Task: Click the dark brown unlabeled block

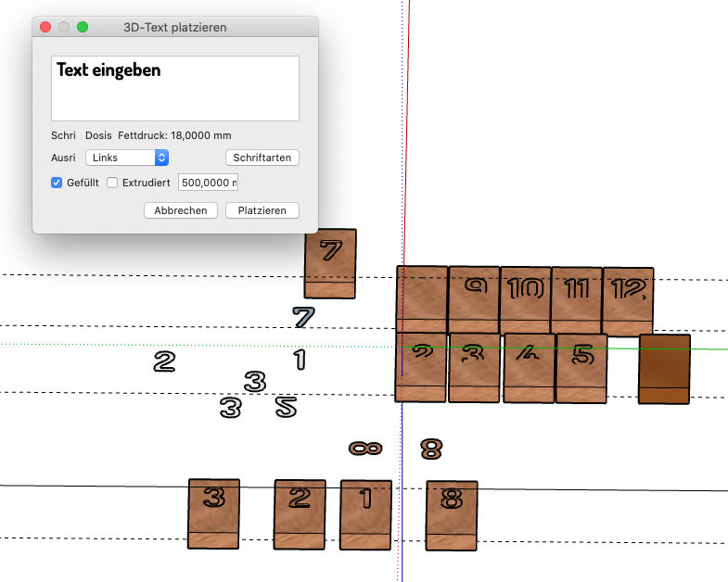Action: [664, 368]
